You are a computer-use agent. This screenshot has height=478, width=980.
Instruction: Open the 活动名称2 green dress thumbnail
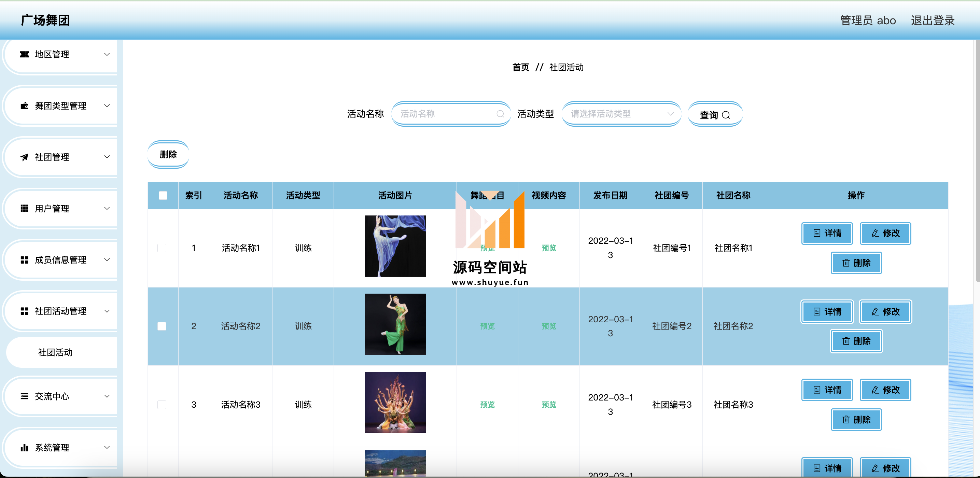395,324
